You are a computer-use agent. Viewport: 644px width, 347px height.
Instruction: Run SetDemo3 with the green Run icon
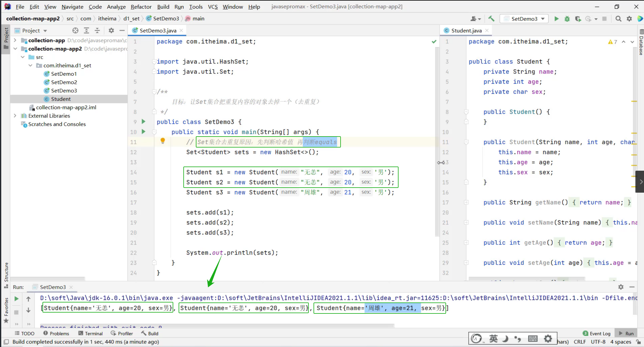point(556,19)
